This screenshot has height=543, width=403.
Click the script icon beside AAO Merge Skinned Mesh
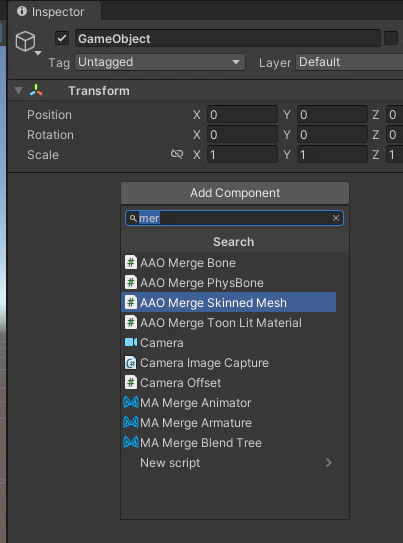coord(131,302)
